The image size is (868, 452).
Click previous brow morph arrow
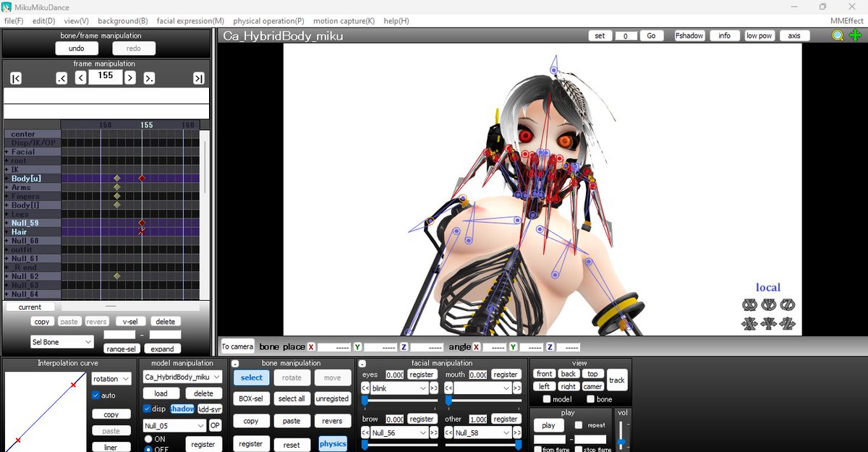(365, 432)
